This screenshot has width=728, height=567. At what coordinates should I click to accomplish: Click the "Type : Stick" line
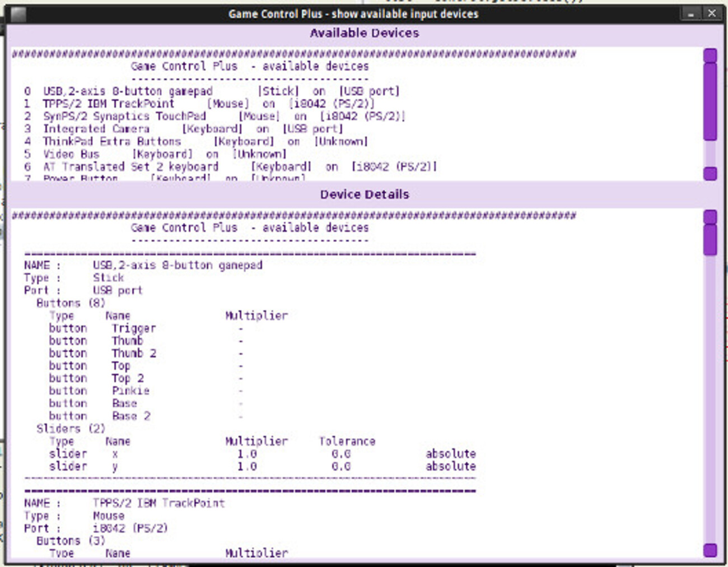click(x=74, y=278)
